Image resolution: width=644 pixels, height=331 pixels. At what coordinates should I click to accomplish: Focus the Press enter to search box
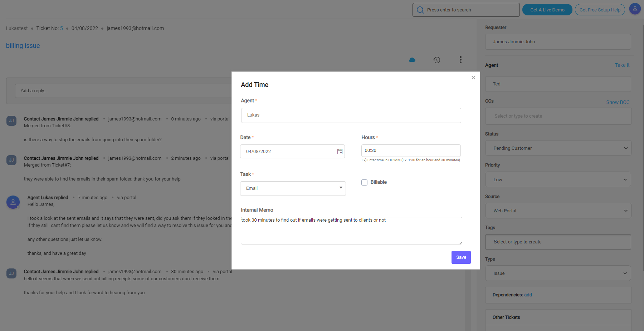[x=466, y=10]
